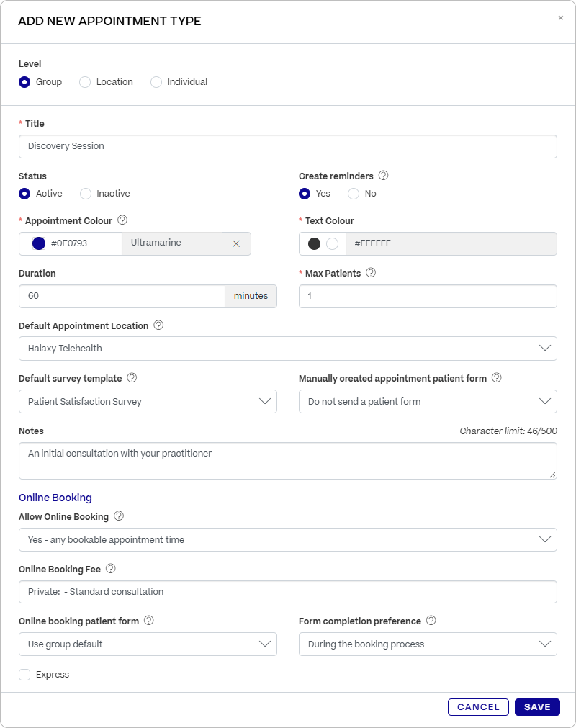Image resolution: width=576 pixels, height=728 pixels.
Task: Choose No for Create reminders
Action: (354, 194)
